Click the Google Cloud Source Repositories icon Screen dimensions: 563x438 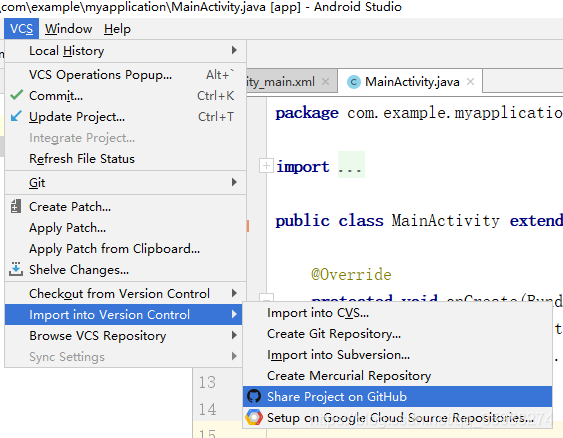click(254, 417)
